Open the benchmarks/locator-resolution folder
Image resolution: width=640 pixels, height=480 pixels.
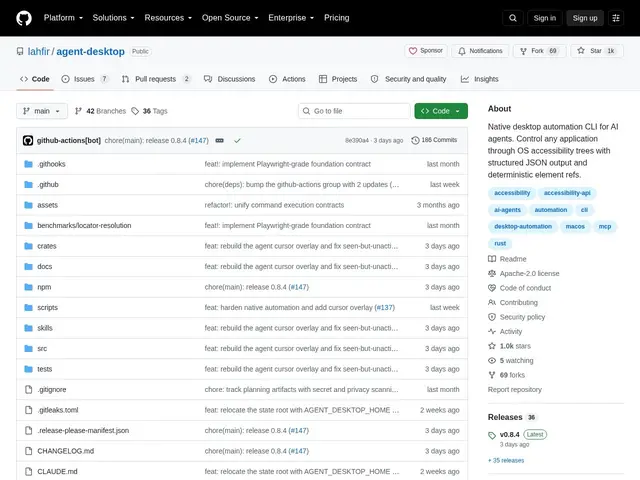[x=84, y=225]
